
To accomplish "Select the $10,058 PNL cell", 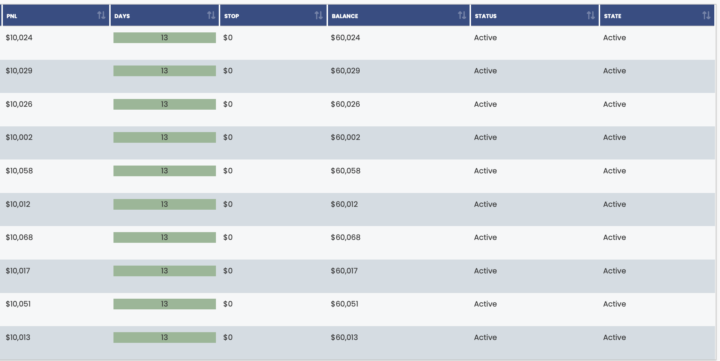I will pos(19,171).
